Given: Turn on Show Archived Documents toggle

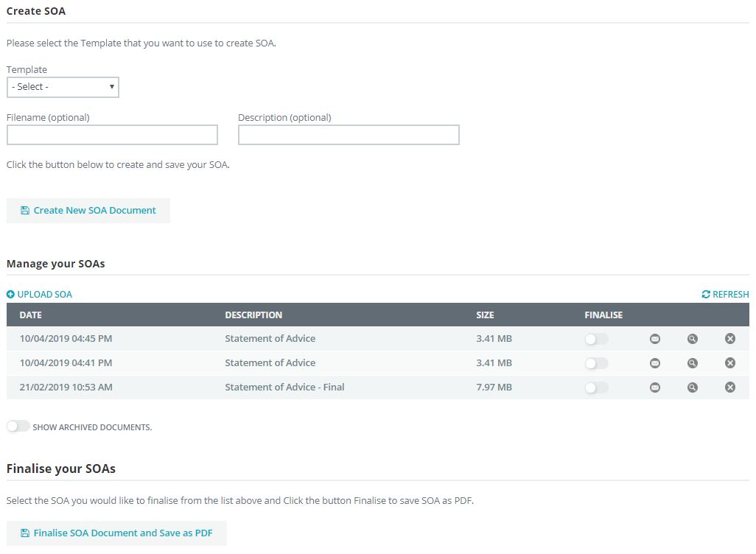Looking at the screenshot, I should pyautogui.click(x=18, y=427).
